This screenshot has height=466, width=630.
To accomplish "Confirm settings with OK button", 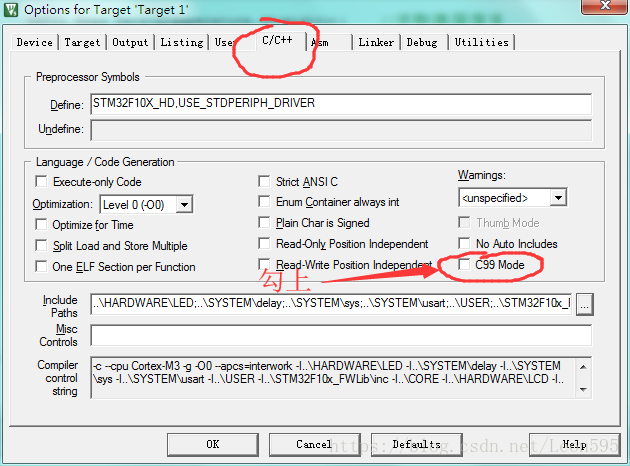I will pyautogui.click(x=213, y=444).
